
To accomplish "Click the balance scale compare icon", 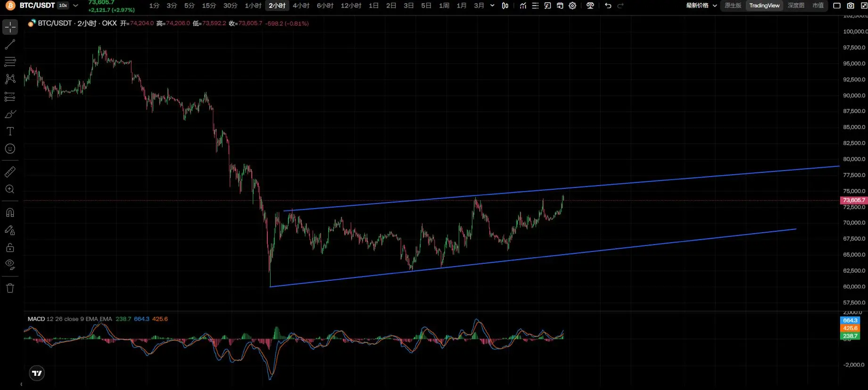I will coord(590,6).
